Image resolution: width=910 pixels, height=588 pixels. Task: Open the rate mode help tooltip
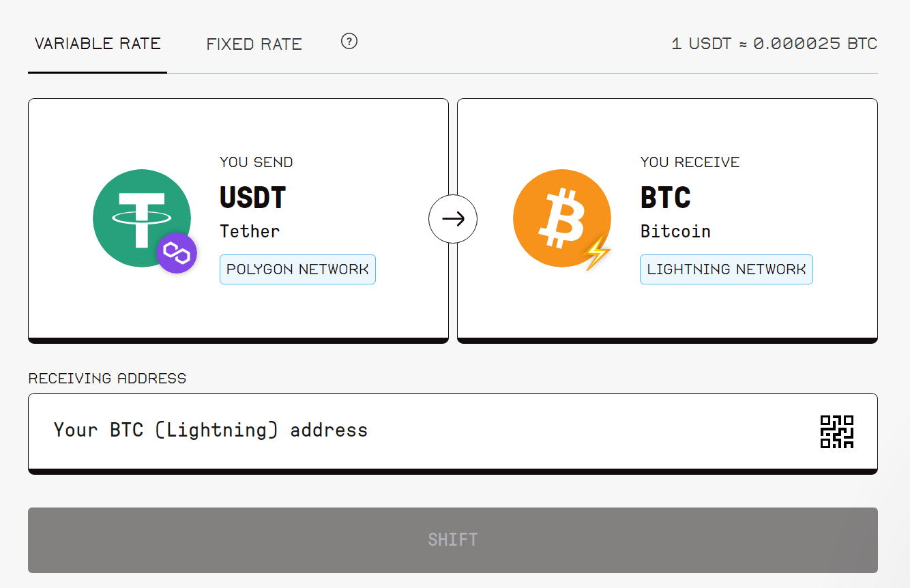(x=349, y=42)
